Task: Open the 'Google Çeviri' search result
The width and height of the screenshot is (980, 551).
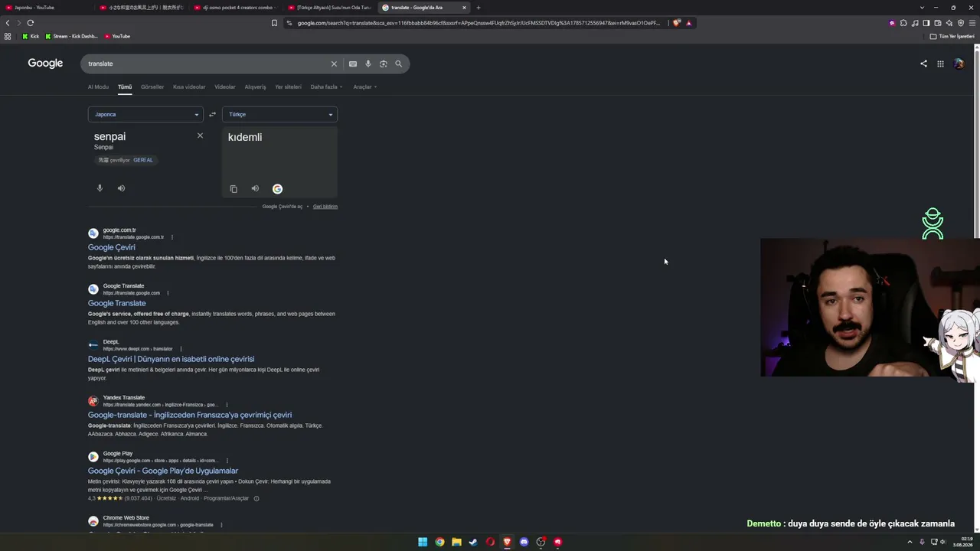Action: click(112, 247)
